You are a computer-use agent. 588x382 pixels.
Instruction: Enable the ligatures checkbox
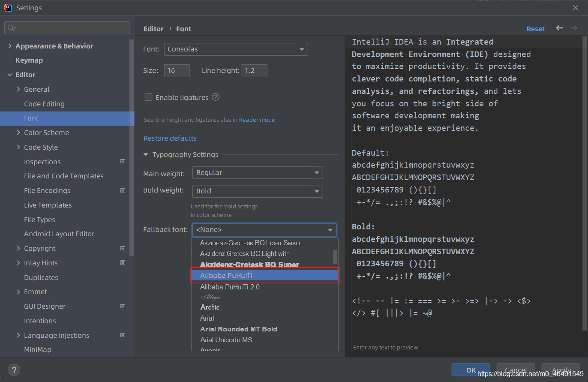click(148, 97)
